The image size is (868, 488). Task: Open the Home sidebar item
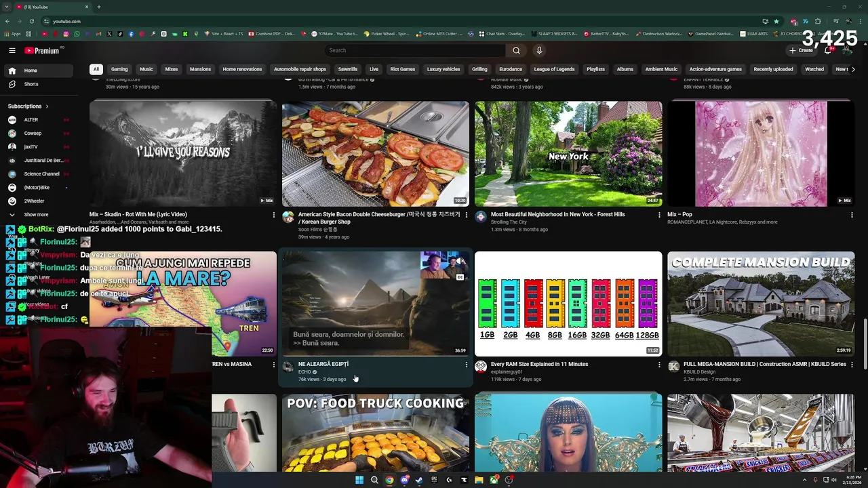coord(38,70)
